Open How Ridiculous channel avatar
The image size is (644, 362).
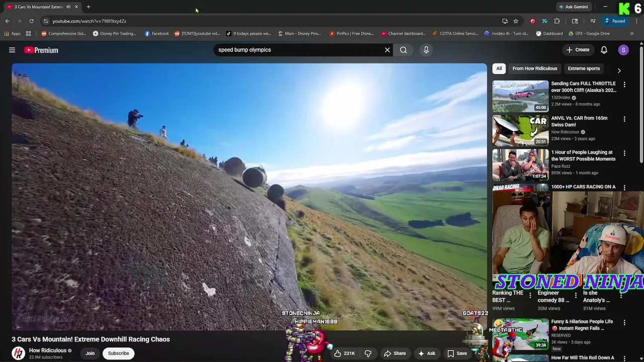pyautogui.click(x=19, y=353)
